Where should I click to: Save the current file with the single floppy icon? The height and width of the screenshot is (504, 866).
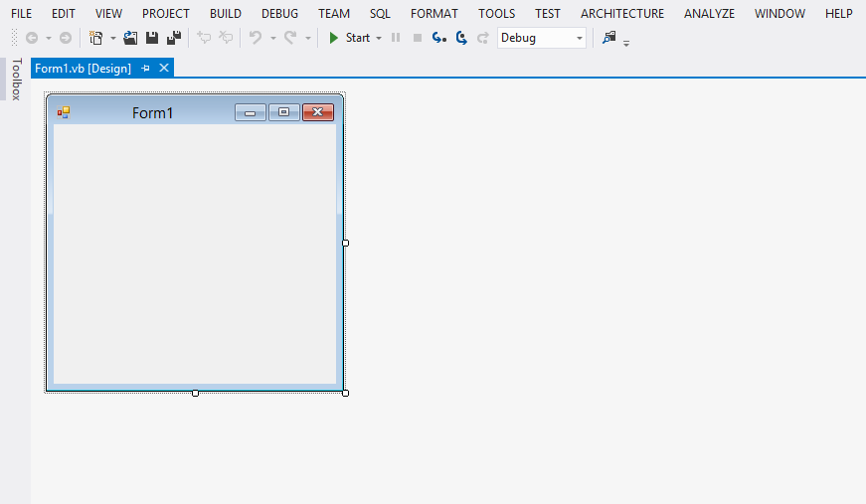tap(152, 38)
